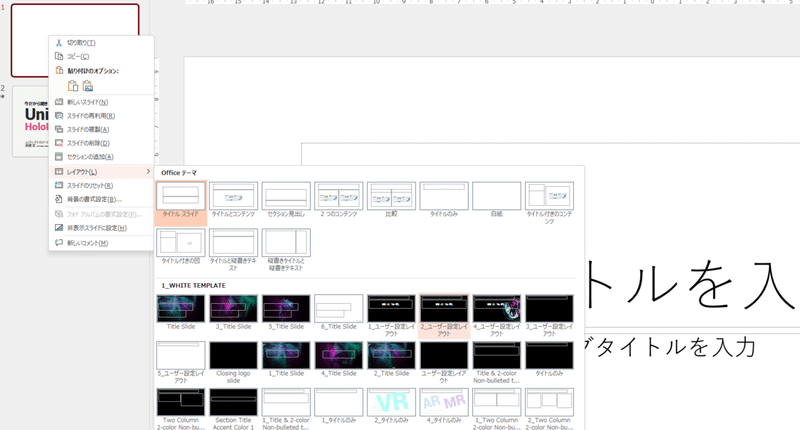
Task: Click the Copy icon in context menu
Action: pos(59,57)
